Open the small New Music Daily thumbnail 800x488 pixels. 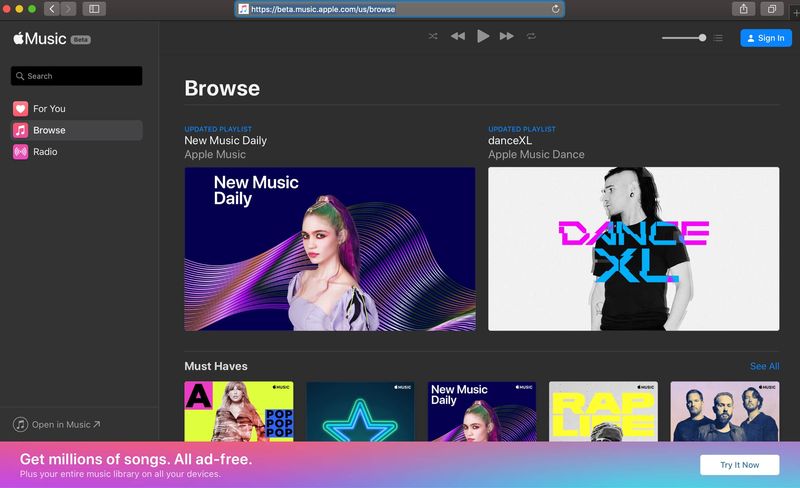(482, 411)
